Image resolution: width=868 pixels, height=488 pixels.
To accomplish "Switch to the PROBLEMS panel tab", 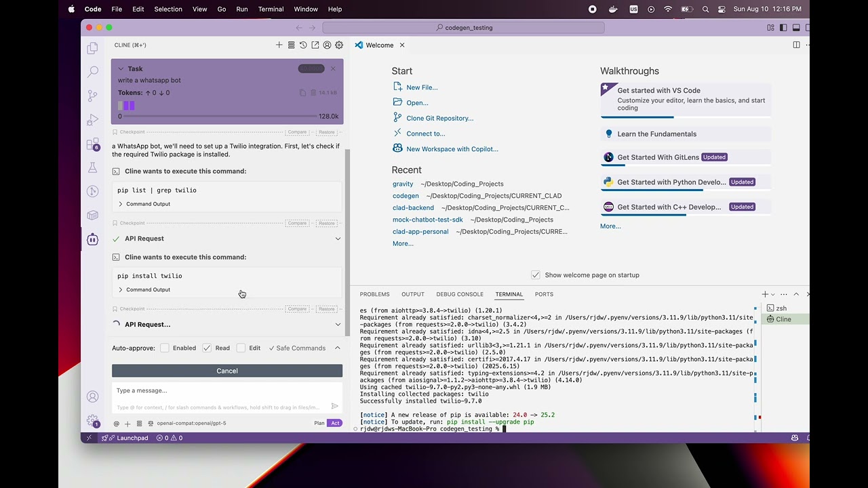I will point(374,294).
